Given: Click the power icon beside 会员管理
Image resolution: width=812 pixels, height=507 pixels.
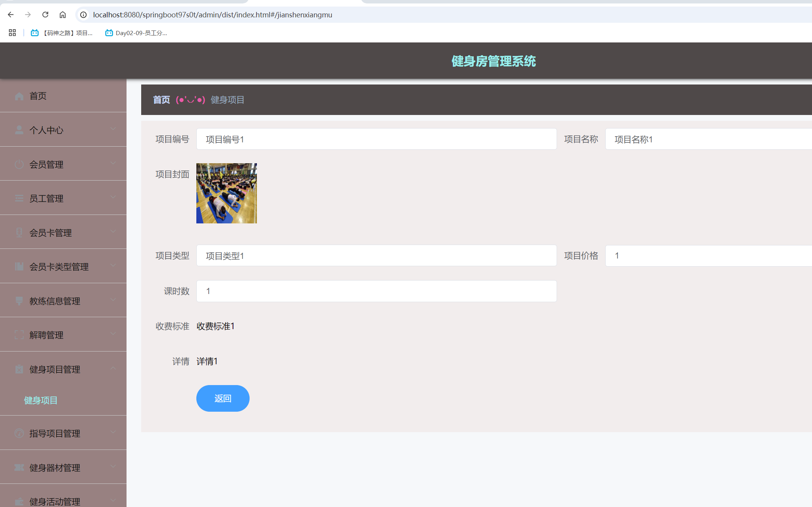Looking at the screenshot, I should pos(19,164).
